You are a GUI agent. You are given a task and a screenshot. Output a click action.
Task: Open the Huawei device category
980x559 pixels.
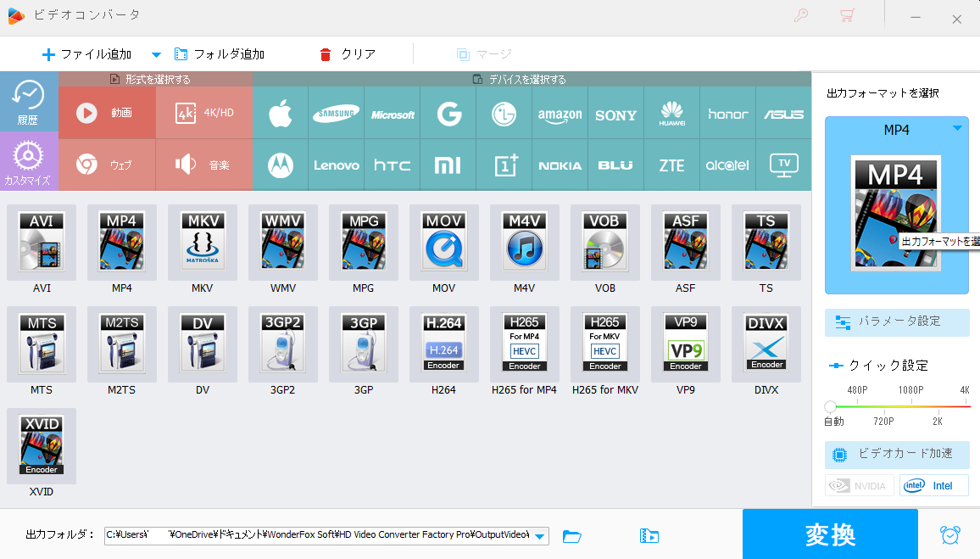coord(672,113)
